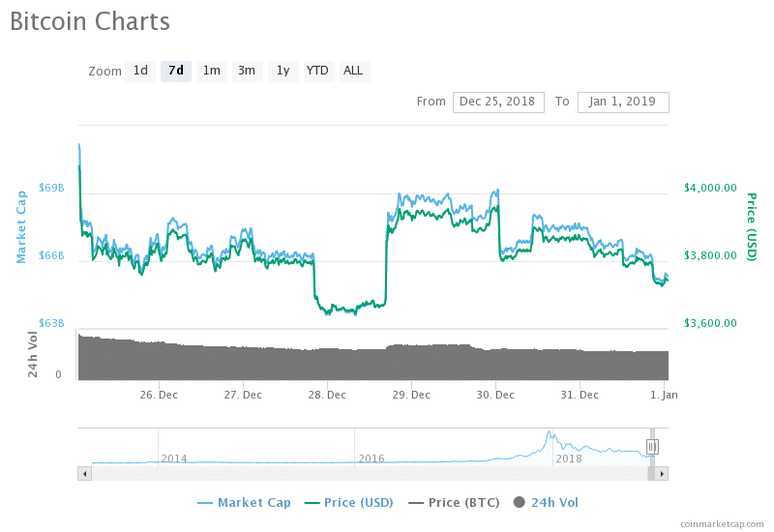
Task: Click the 2016 area in navigator
Action: [x=372, y=458]
